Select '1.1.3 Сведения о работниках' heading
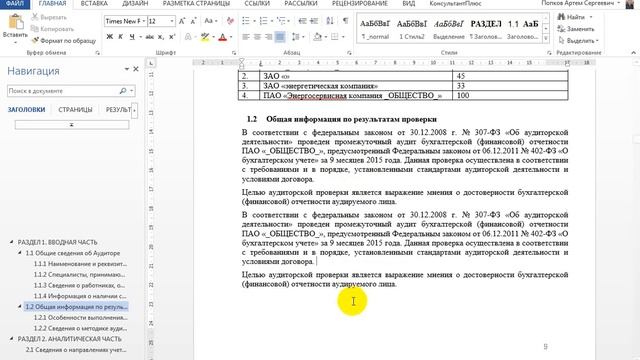Screen dimensions: 640x360 pyautogui.click(x=79, y=285)
